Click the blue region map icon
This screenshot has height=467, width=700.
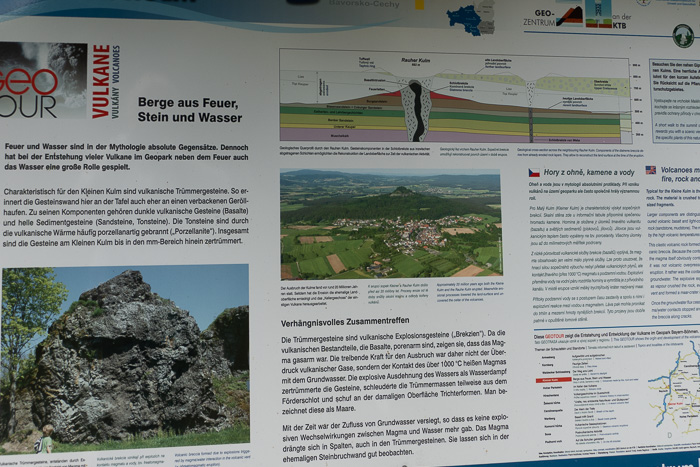470,19
